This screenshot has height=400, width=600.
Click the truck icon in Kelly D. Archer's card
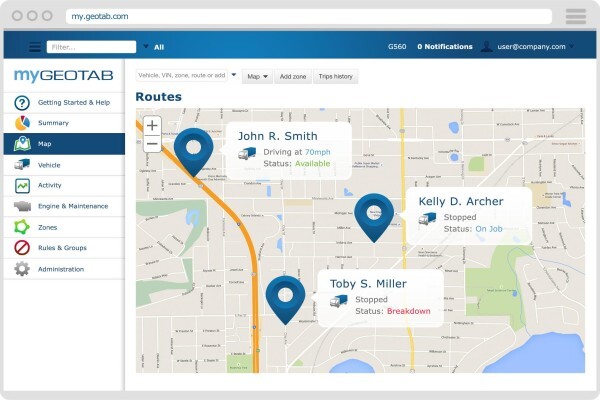427,219
